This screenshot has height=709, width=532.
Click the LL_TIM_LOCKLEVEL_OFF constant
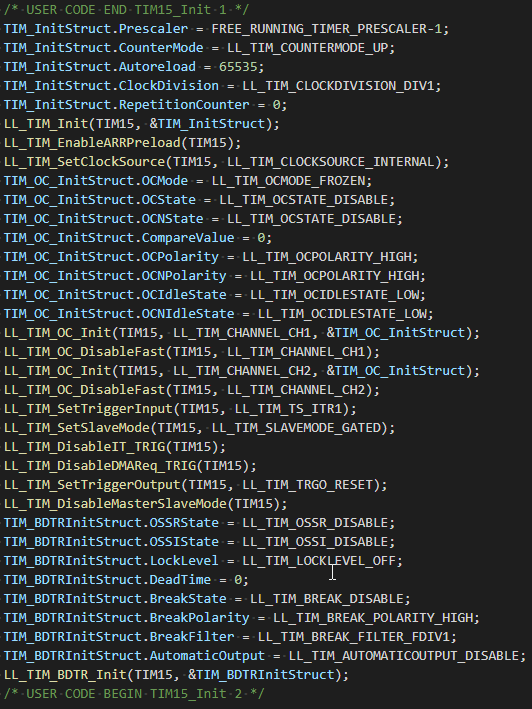point(319,560)
